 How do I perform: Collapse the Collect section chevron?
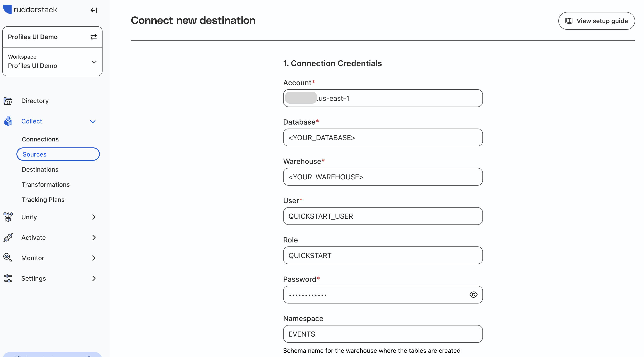93,122
